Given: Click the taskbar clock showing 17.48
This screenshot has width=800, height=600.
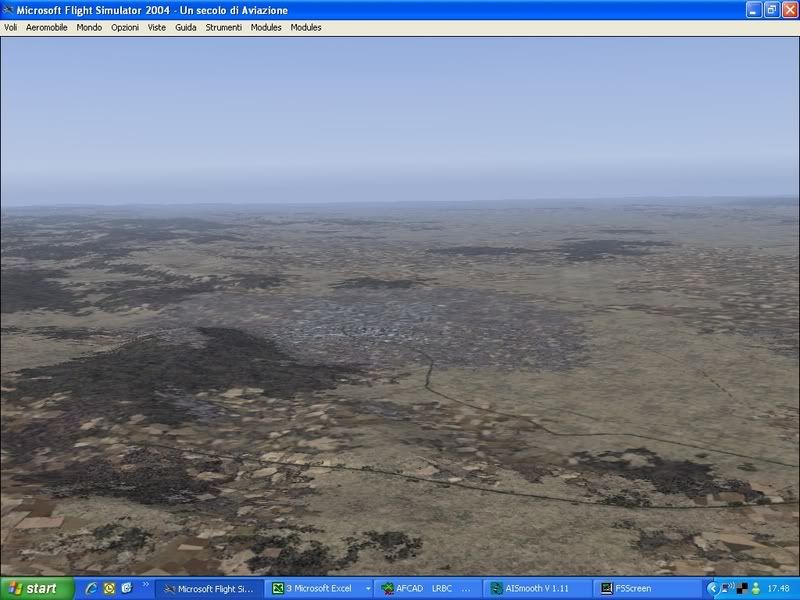Looking at the screenshot, I should pyautogui.click(x=778, y=589).
